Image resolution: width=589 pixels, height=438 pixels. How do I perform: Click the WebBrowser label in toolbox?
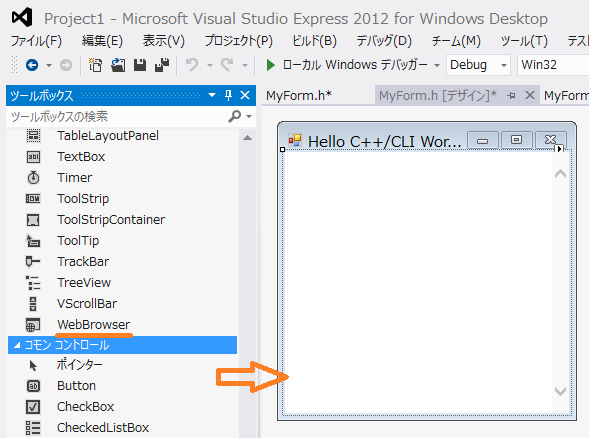(x=94, y=325)
